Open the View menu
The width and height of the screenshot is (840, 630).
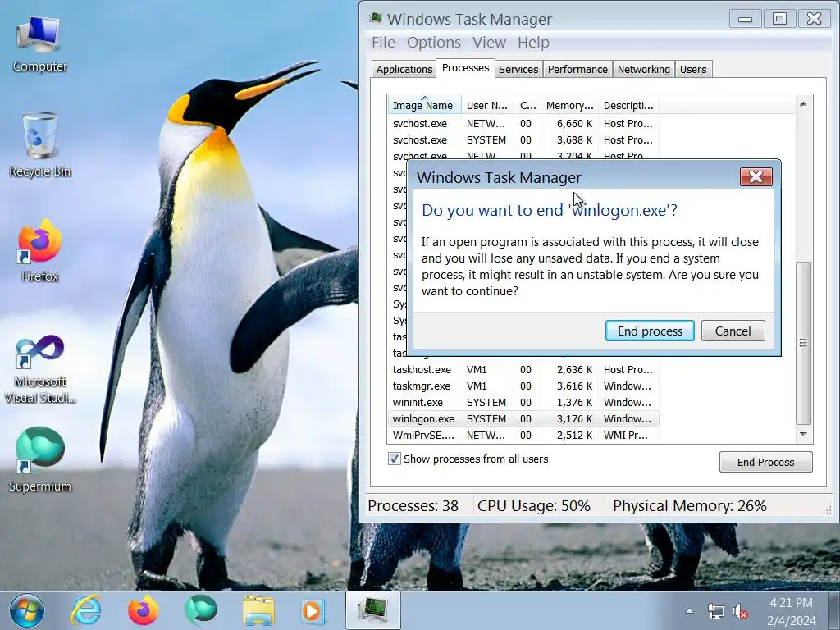click(489, 43)
